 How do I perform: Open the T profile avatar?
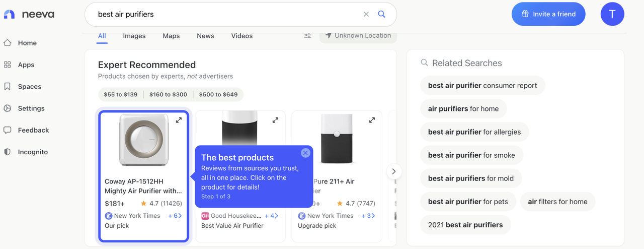(x=612, y=14)
